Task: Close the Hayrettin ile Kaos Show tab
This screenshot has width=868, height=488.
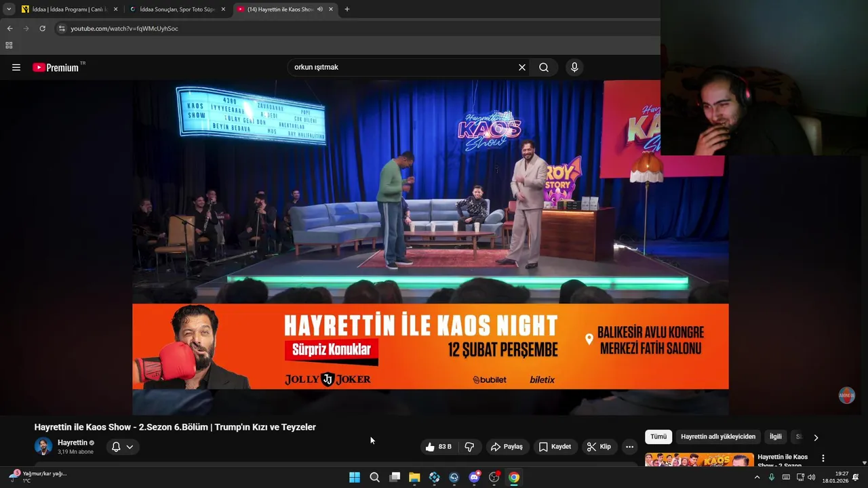Action: (331, 9)
